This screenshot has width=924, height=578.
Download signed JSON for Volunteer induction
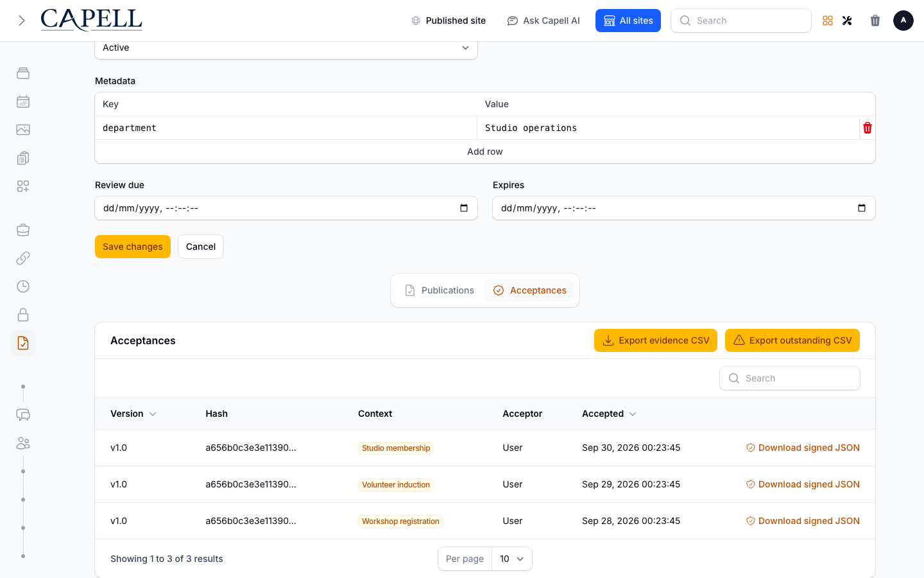(803, 484)
